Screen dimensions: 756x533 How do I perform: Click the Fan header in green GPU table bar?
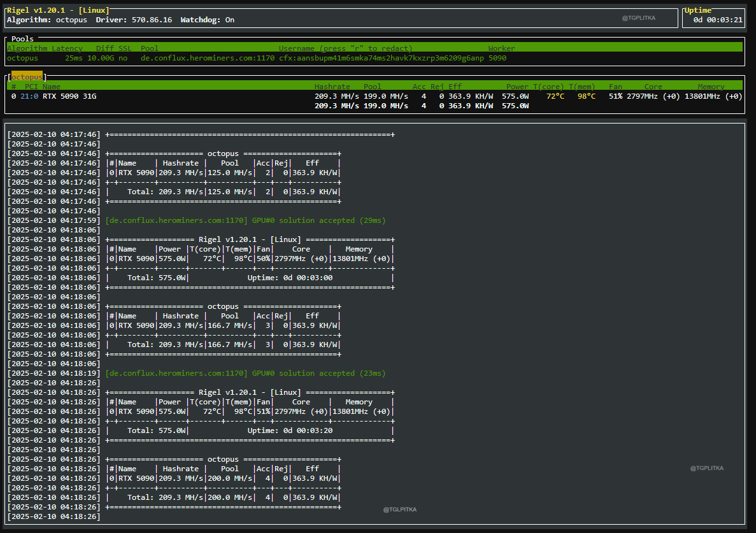(615, 87)
